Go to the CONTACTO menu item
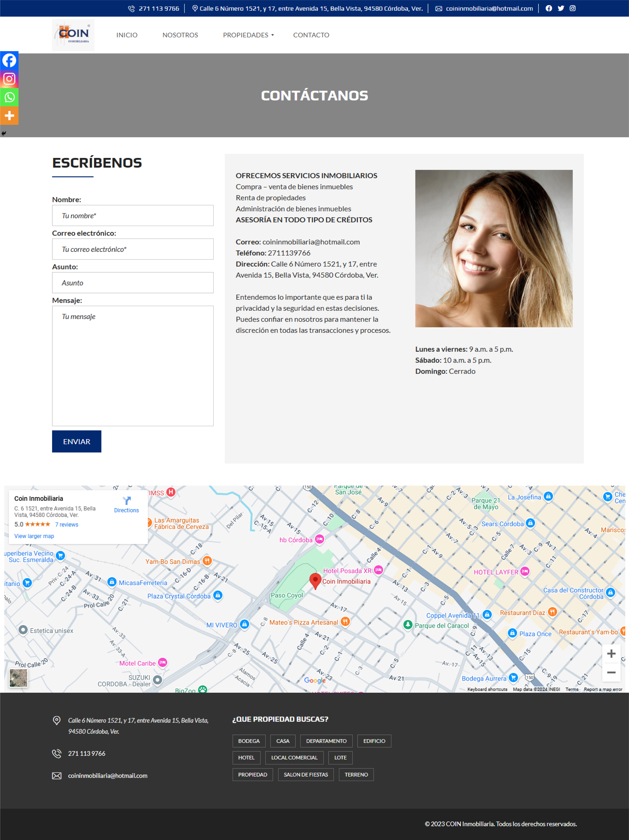This screenshot has height=840, width=629. 311,35
